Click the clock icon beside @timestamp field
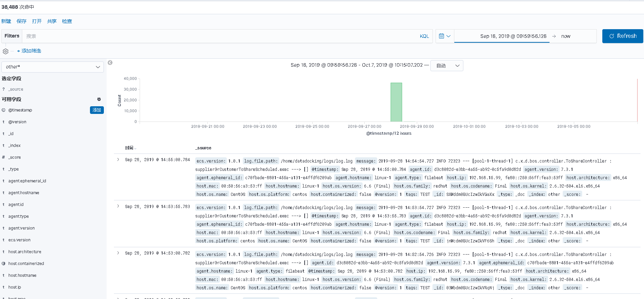644x299 pixels. click(3, 110)
